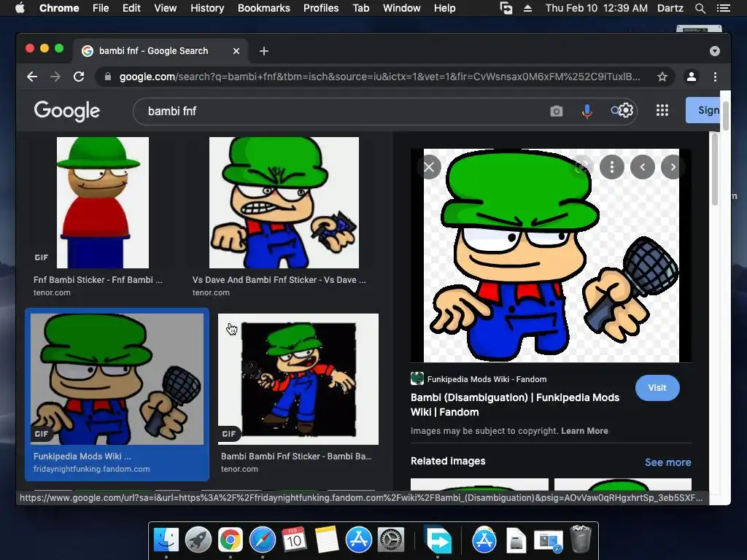Click the Learn More copyright link

pyautogui.click(x=584, y=430)
